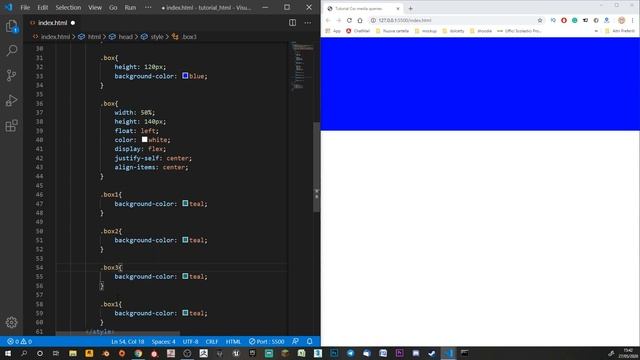The image size is (640, 360).
Task: Click the blue color swatch on line 33
Action: [x=185, y=76]
